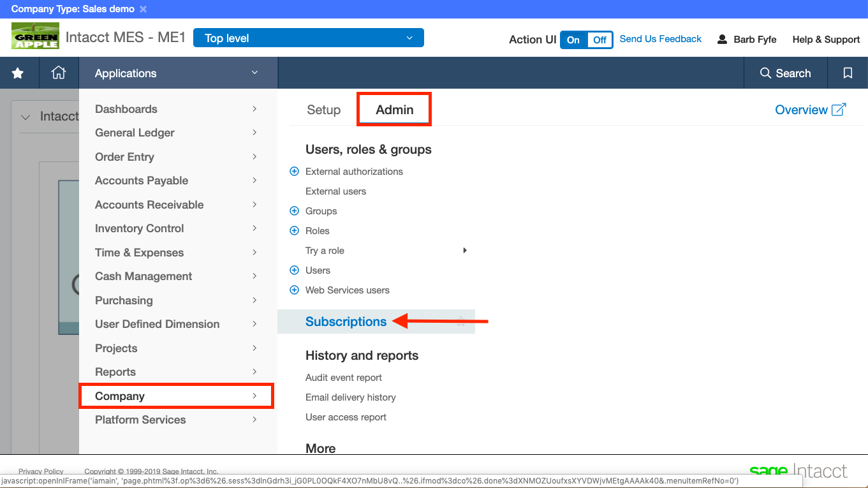Open External authorizations
Viewport: 868px width, 488px height.
pos(354,172)
